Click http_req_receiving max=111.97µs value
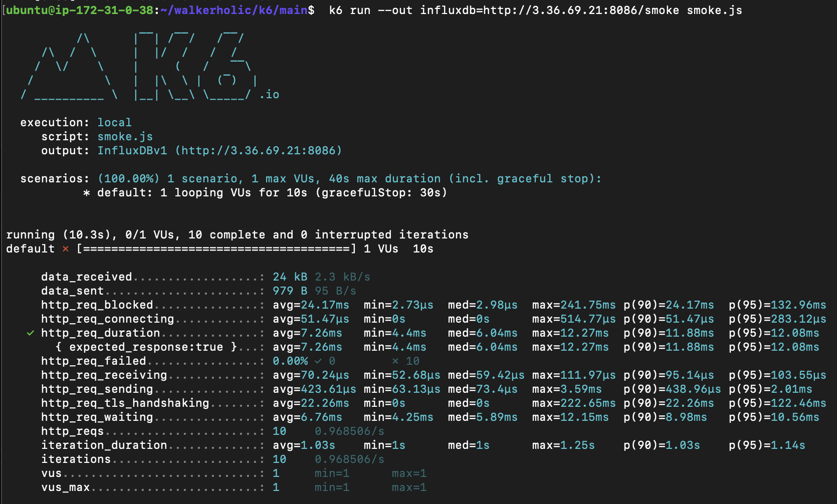The image size is (837, 504). (x=574, y=375)
